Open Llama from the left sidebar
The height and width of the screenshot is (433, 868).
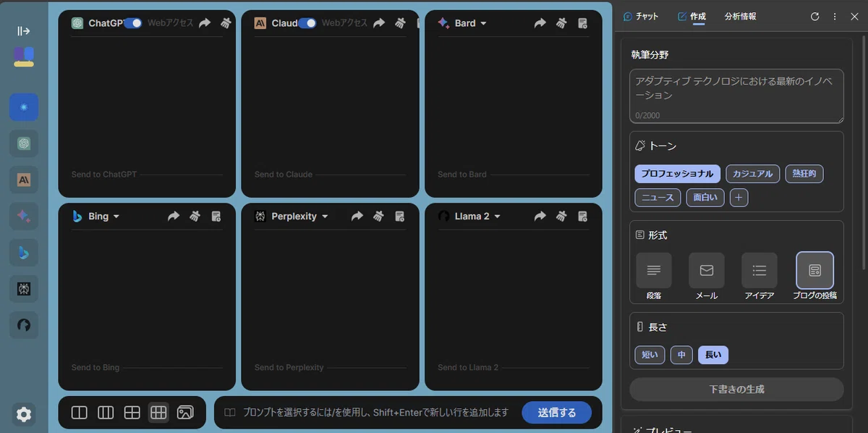[x=24, y=325]
